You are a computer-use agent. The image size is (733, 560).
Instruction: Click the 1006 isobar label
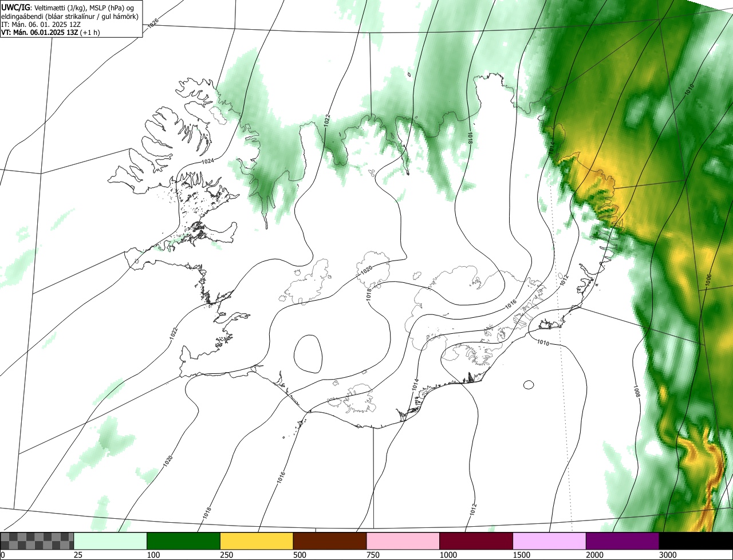tap(708, 279)
